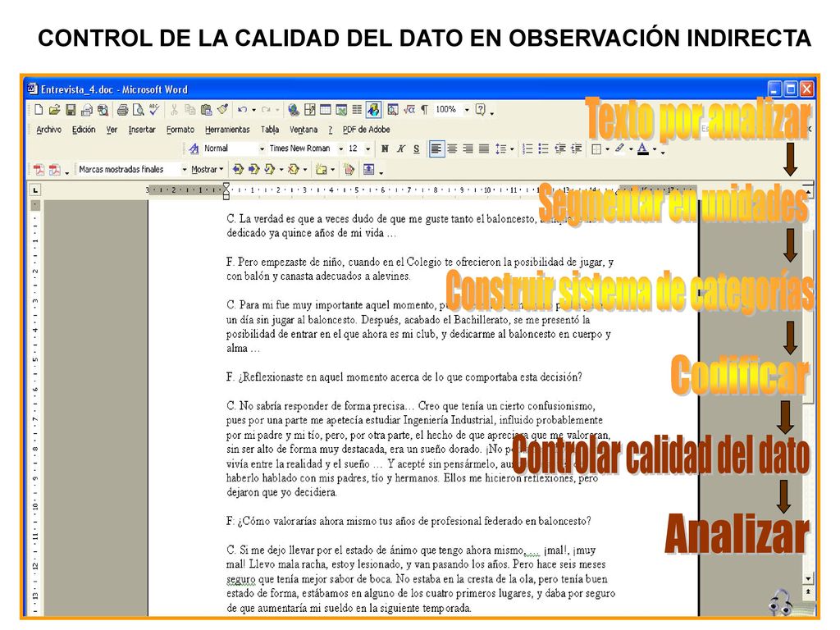Click the numbered list icon
The height and width of the screenshot is (630, 840).
pyautogui.click(x=527, y=149)
